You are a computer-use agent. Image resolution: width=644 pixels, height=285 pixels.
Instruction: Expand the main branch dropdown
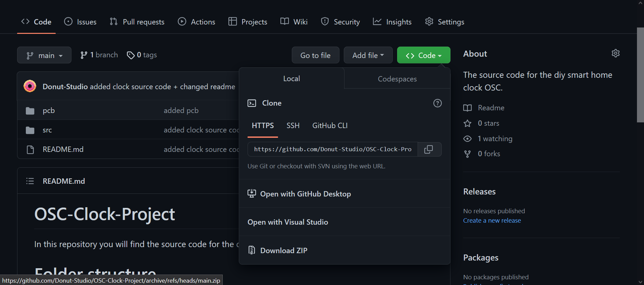click(44, 55)
